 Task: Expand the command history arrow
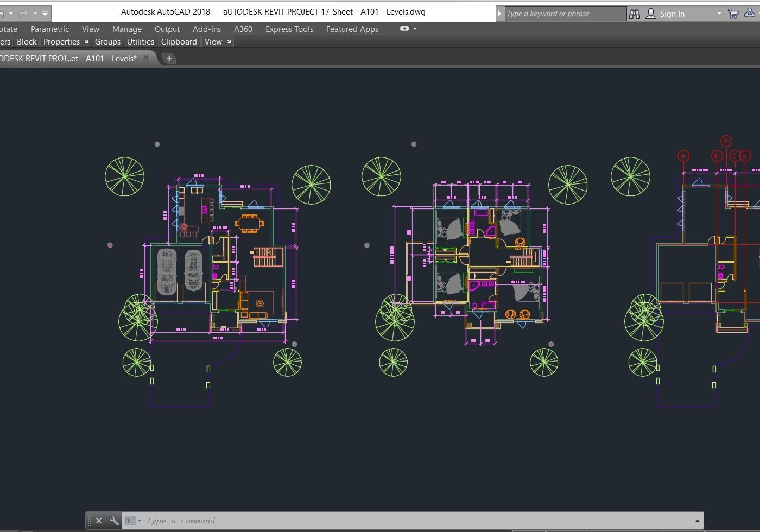[x=698, y=521]
